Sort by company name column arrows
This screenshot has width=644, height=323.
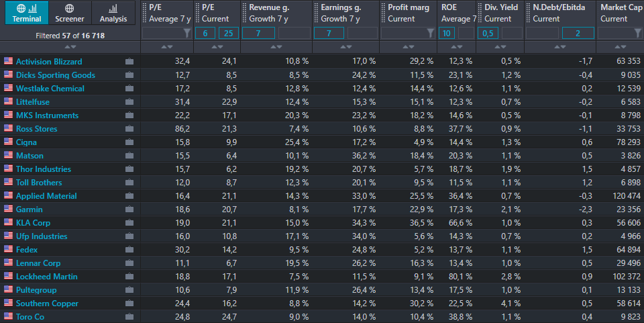pos(70,47)
